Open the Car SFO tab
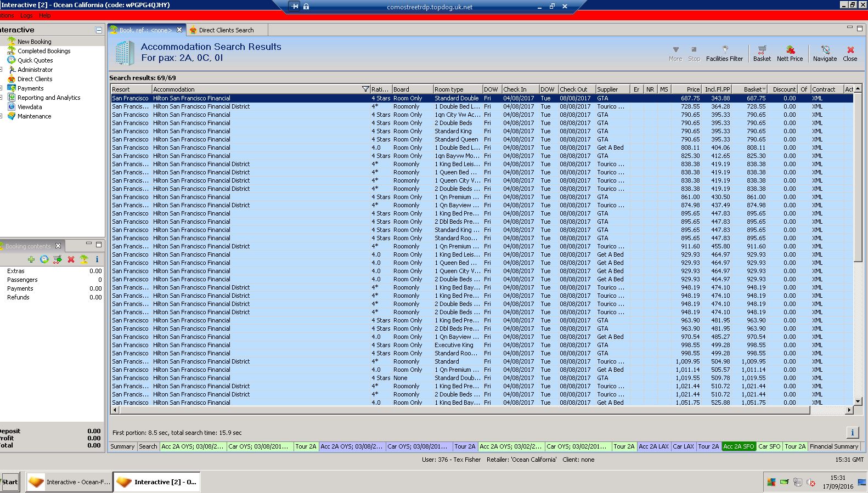Image resolution: width=868 pixels, height=493 pixels. 769,446
